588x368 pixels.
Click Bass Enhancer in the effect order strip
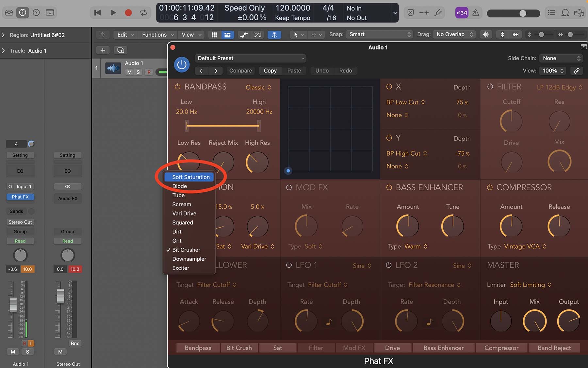click(443, 348)
